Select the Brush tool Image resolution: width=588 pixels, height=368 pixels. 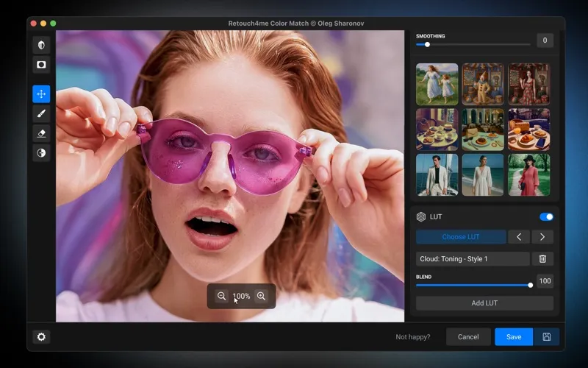(x=41, y=113)
